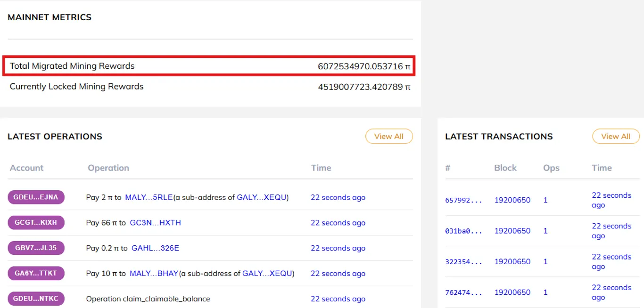Screen dimensions: 644x308
Task: Open transaction hash 322354...
Action: tap(463, 261)
